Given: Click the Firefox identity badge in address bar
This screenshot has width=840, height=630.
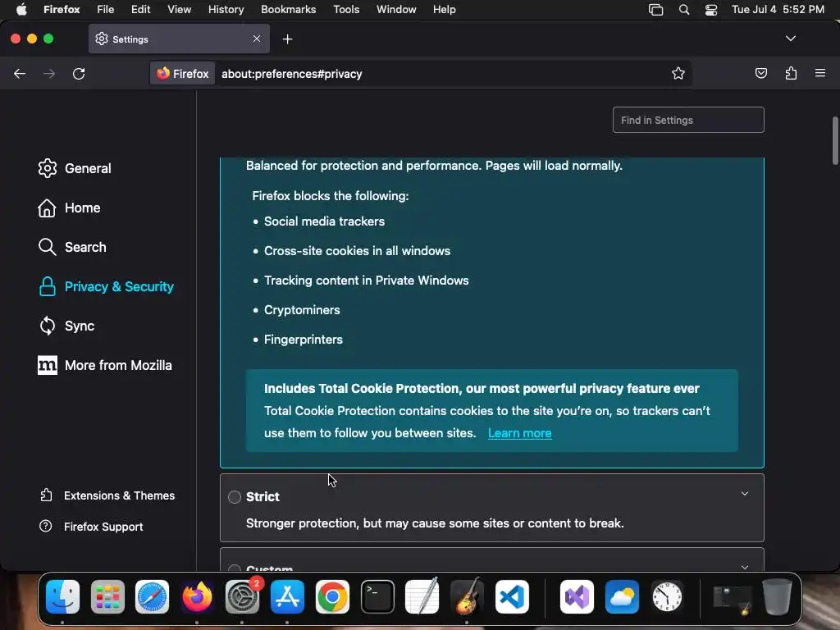Looking at the screenshot, I should (183, 73).
